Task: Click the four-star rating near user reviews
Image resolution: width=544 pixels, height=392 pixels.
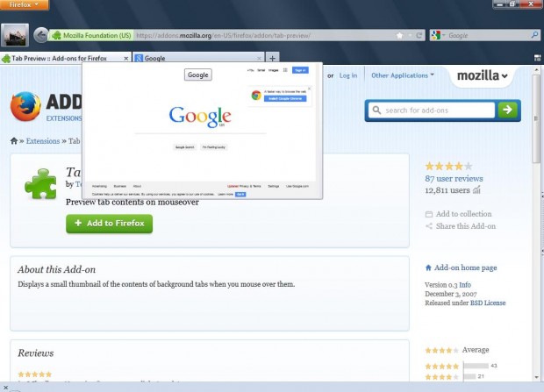Action: (x=448, y=166)
